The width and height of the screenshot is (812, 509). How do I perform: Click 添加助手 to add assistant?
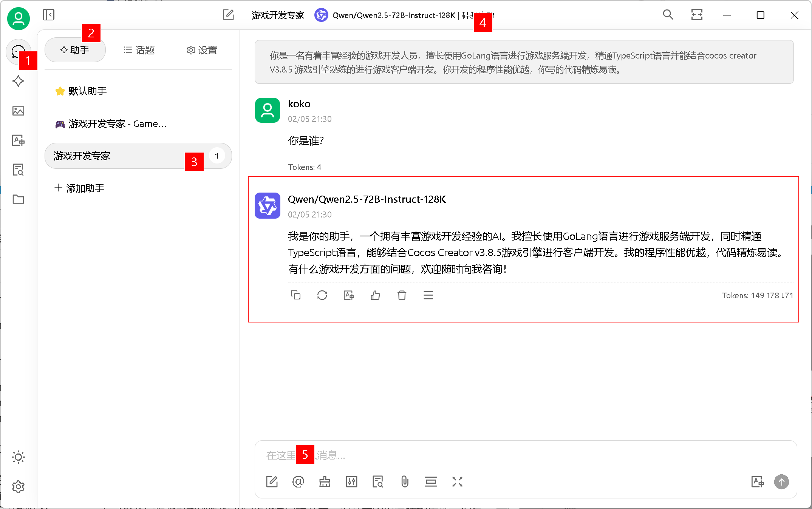click(x=80, y=188)
